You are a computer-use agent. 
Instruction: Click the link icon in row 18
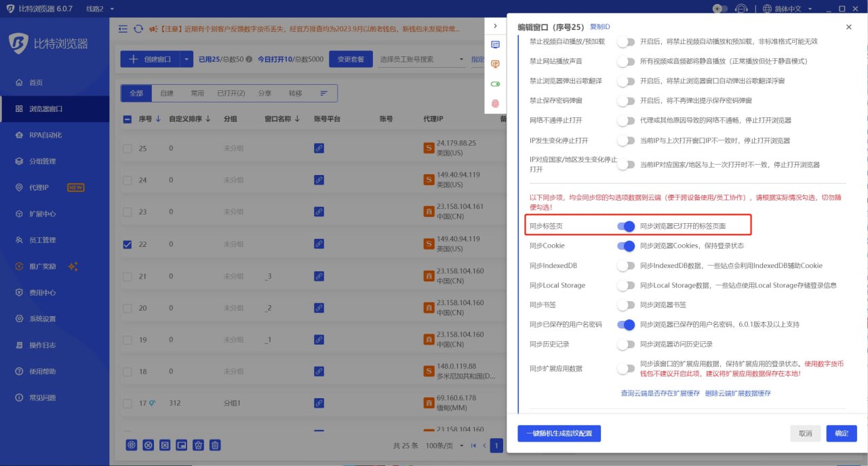319,371
